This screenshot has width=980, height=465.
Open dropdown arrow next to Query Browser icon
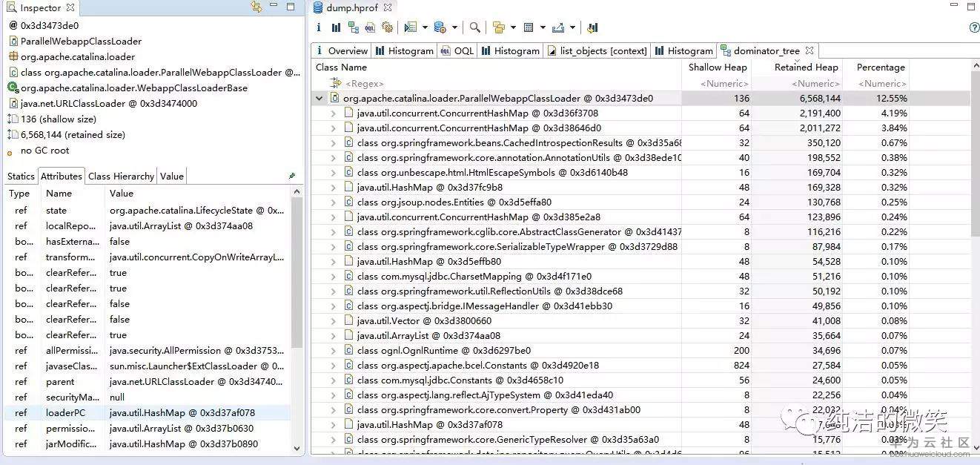[454, 27]
